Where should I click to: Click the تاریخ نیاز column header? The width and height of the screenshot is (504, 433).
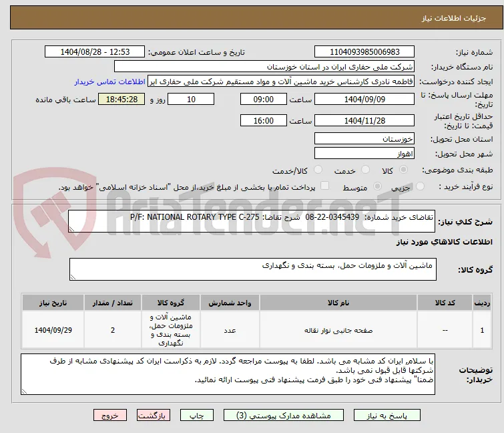pyautogui.click(x=53, y=303)
